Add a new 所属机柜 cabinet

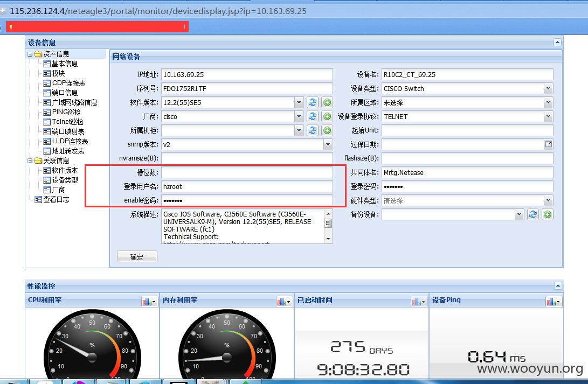click(327, 130)
